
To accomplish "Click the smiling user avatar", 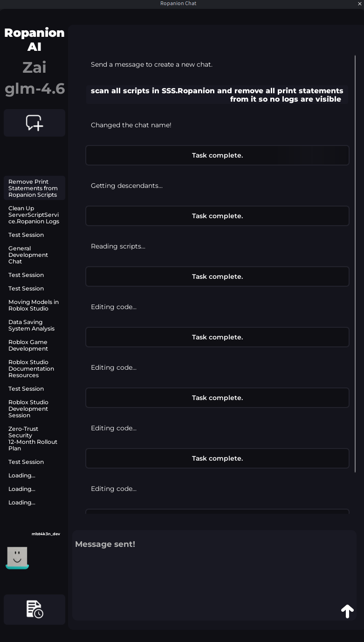I will point(17,558).
